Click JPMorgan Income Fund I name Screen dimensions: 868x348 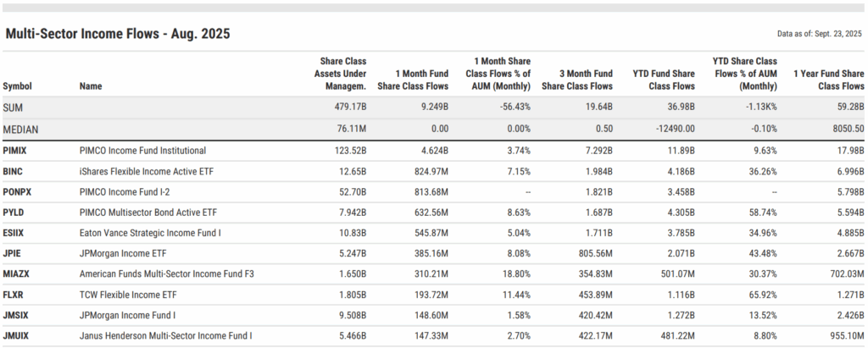click(127, 315)
